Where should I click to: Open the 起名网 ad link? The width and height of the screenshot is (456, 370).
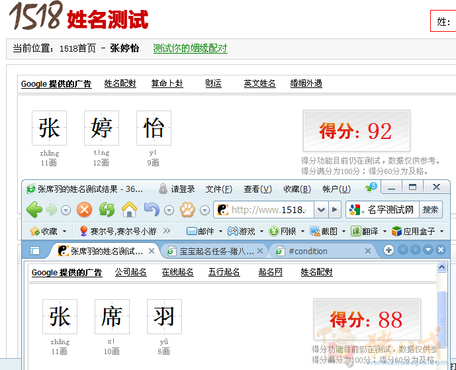[x=270, y=272]
